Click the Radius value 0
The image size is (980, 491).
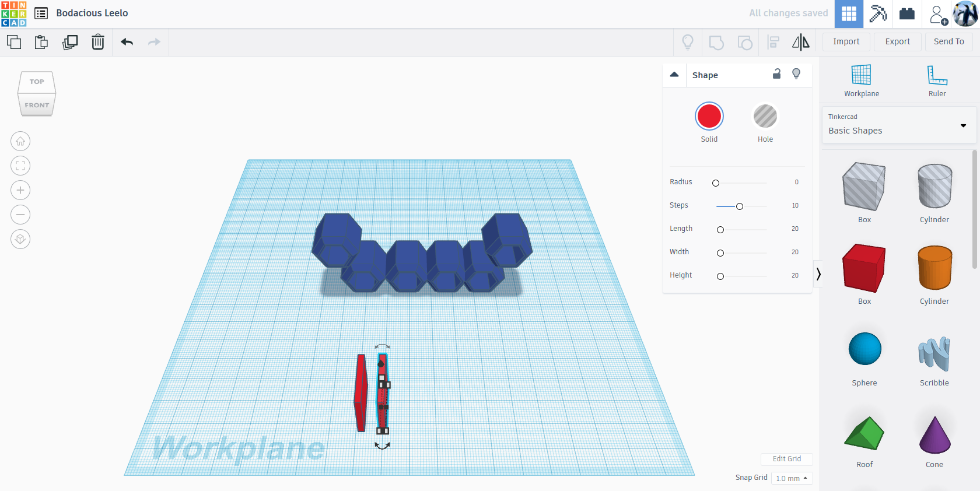pos(796,183)
